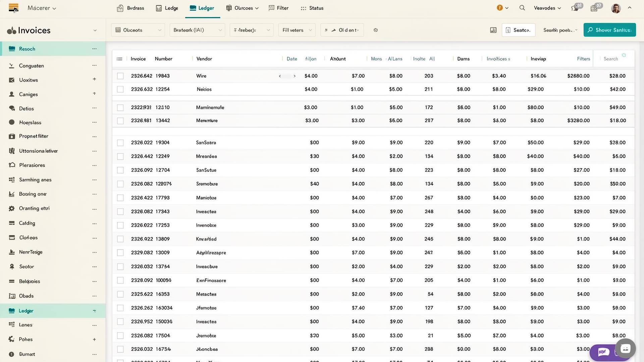Click the Seatca button
644x362 pixels.
point(518,30)
